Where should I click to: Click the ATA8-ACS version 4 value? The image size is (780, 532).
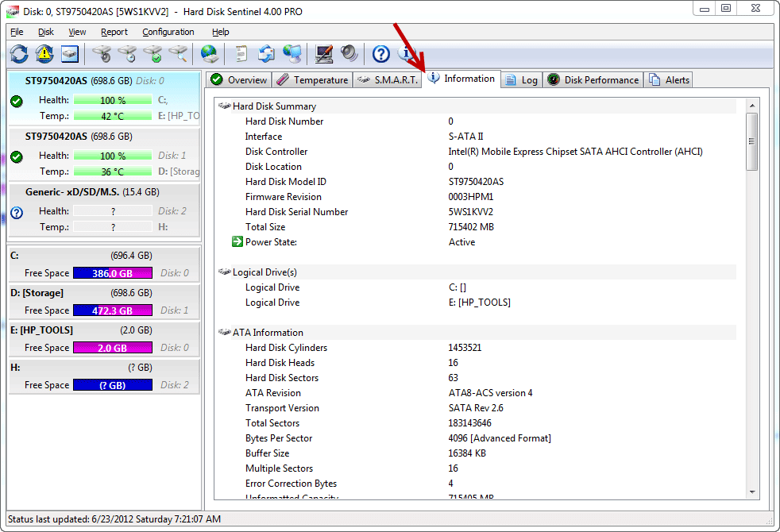click(491, 393)
